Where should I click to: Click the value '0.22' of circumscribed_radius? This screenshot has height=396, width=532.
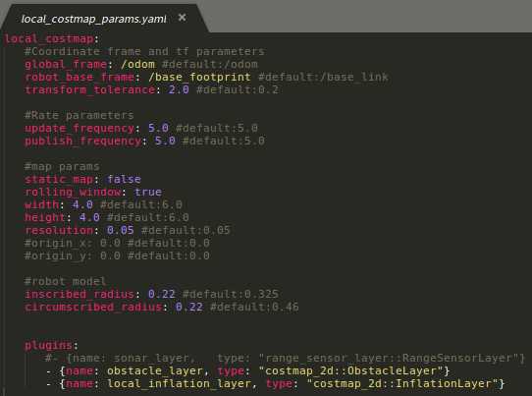189,307
